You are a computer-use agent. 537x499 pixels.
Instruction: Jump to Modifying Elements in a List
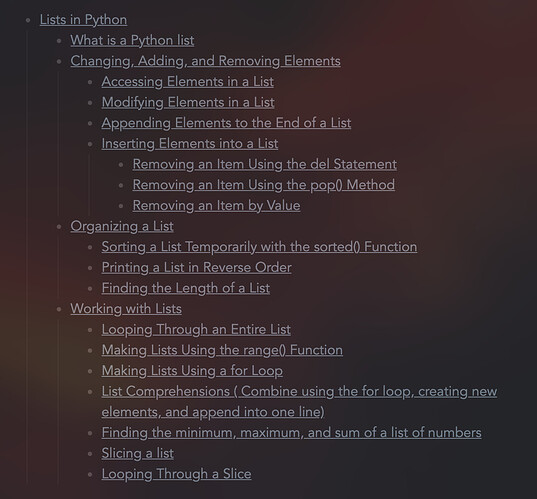tap(188, 102)
